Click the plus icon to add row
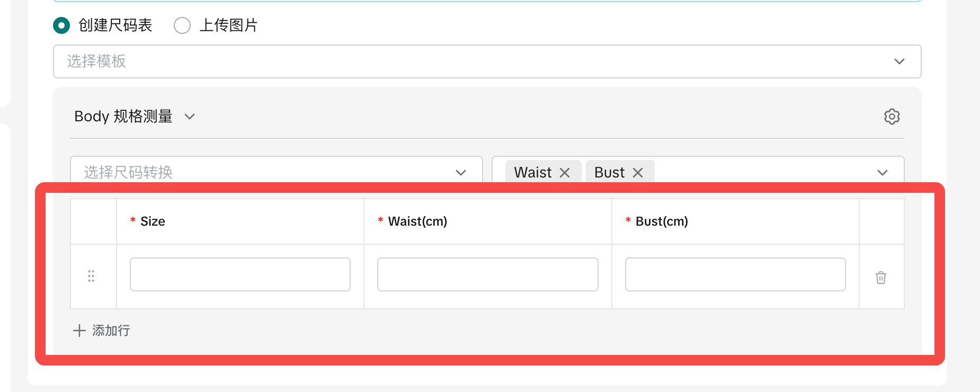Screen dimensions: 980x392 click(x=79, y=331)
